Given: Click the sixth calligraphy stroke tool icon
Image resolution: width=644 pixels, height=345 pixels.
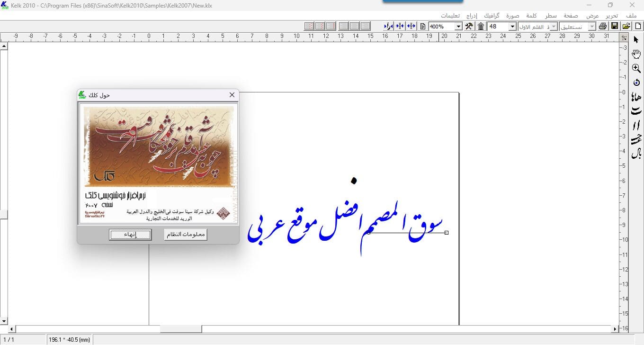Looking at the screenshot, I should (636, 111).
